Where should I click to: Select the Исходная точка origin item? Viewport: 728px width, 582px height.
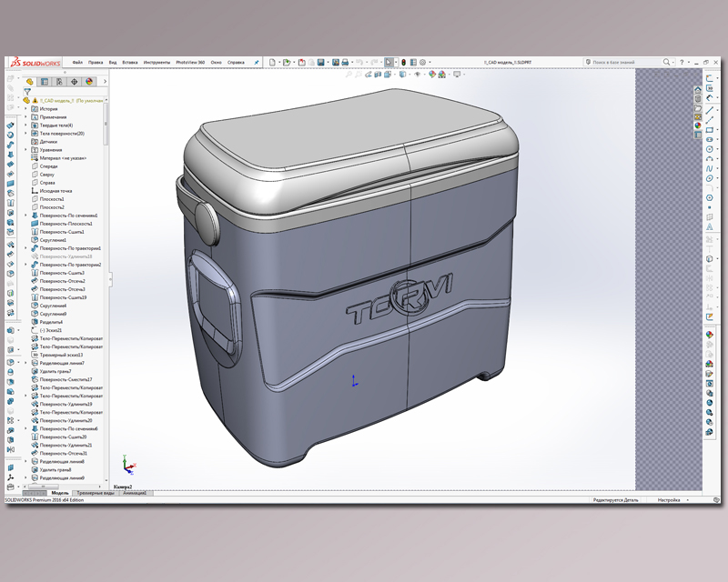52,191
